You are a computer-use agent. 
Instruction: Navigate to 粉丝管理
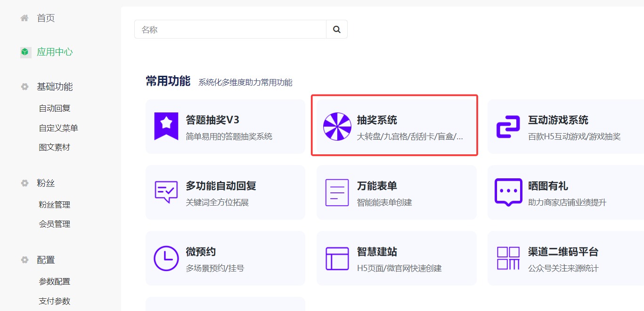pos(53,204)
